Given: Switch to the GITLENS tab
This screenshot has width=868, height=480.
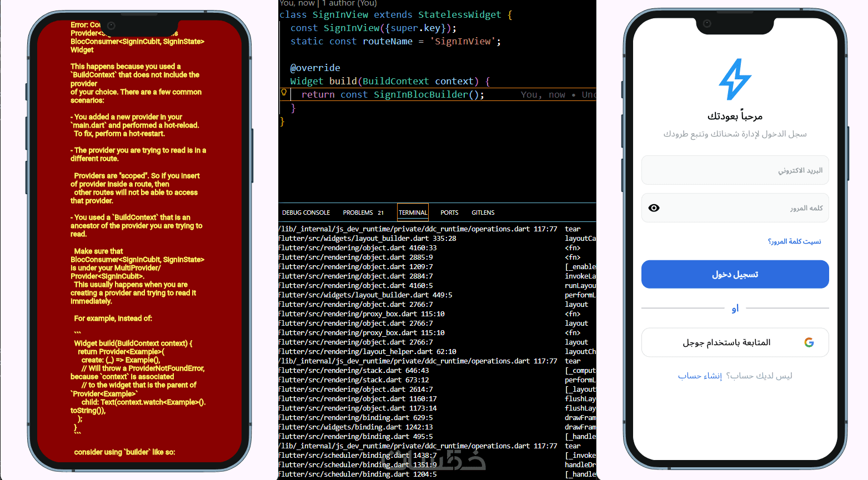Looking at the screenshot, I should point(483,213).
